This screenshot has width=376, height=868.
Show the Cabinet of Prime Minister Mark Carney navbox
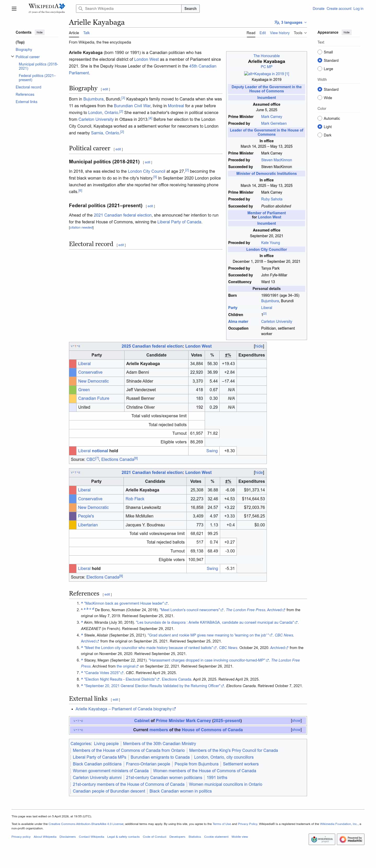296,721
